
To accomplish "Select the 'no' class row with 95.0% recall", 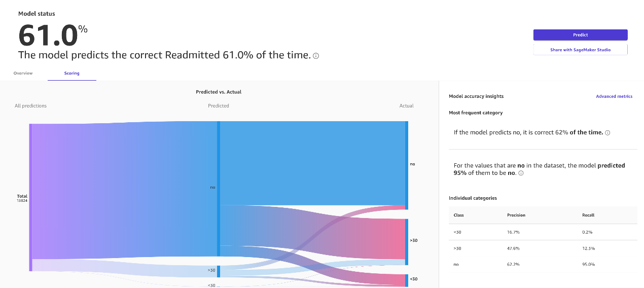I will tap(543, 265).
